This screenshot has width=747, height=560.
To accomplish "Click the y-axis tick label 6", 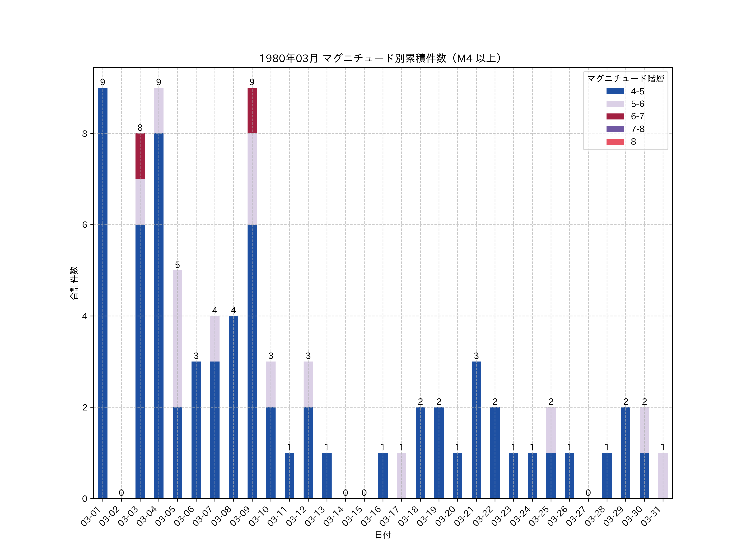I will [x=84, y=225].
